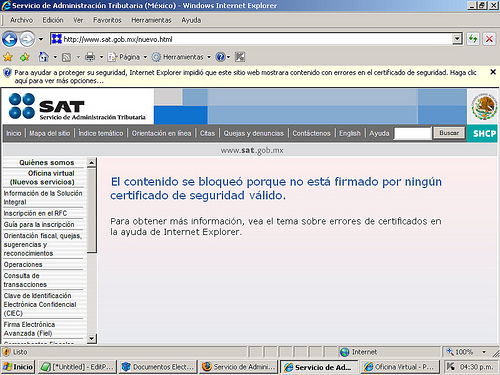The width and height of the screenshot is (500, 375).
Task: Open Consulta de transacciones sidebar link
Action: point(25,280)
